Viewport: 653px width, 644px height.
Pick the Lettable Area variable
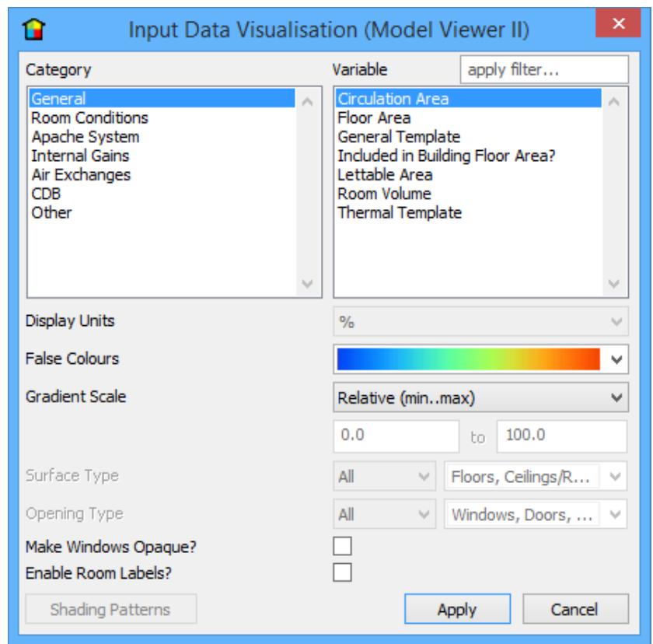[x=469, y=174]
